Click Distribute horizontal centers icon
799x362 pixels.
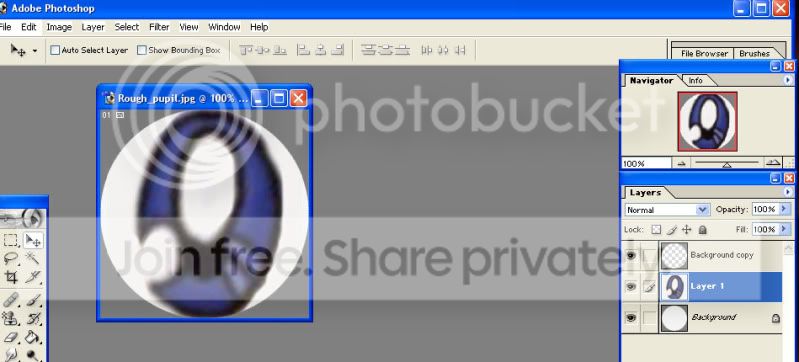click(x=443, y=50)
